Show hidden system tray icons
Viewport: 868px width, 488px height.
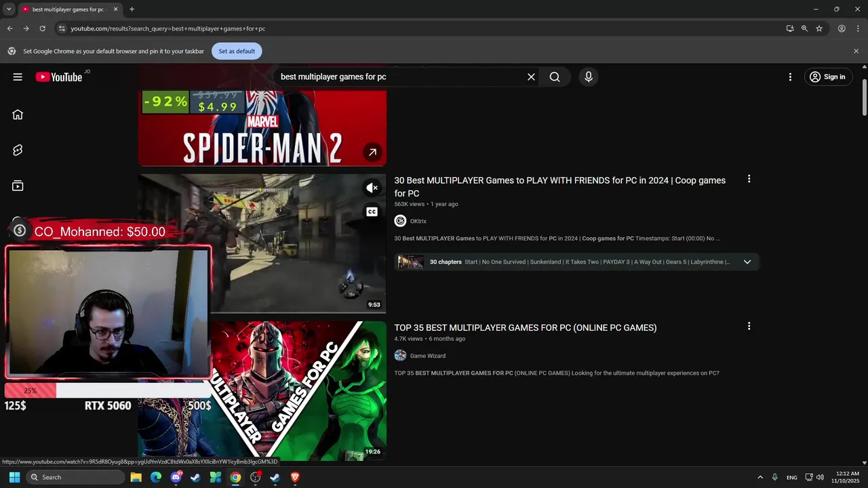pos(760,477)
